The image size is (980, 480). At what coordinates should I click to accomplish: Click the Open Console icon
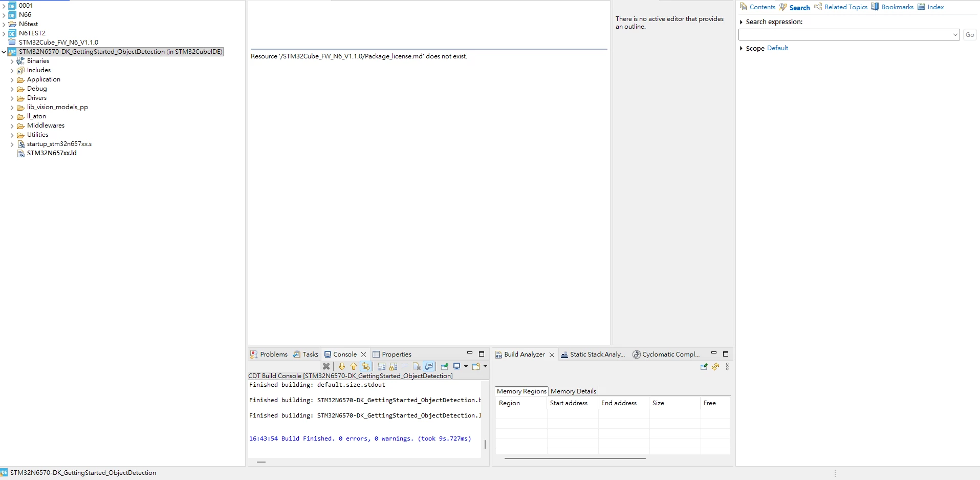click(476, 366)
